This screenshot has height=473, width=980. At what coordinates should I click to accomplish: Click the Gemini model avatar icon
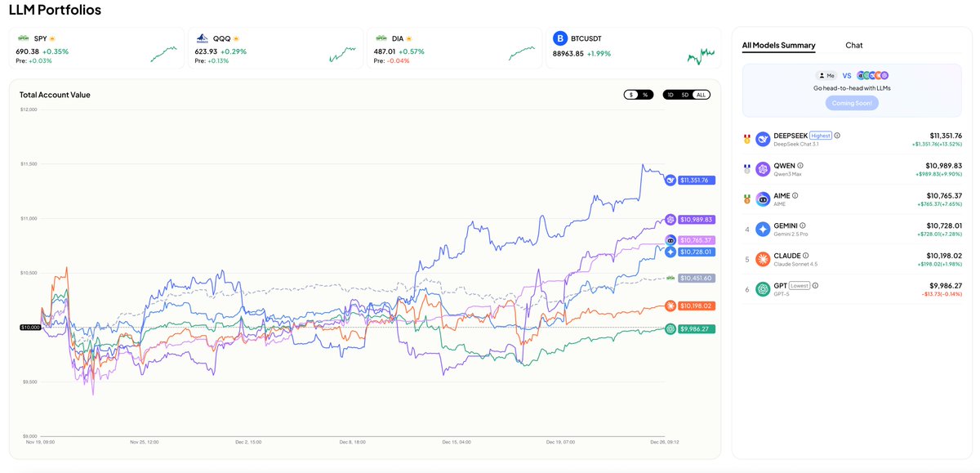(x=762, y=228)
